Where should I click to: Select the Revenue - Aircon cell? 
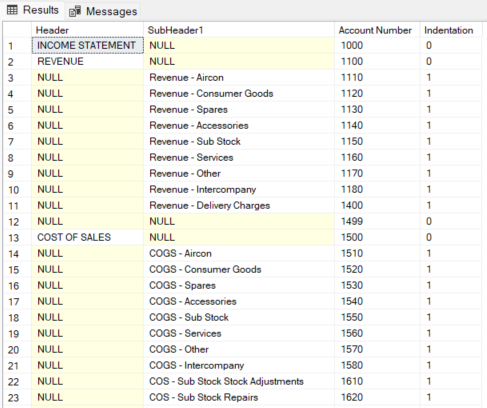click(x=239, y=77)
